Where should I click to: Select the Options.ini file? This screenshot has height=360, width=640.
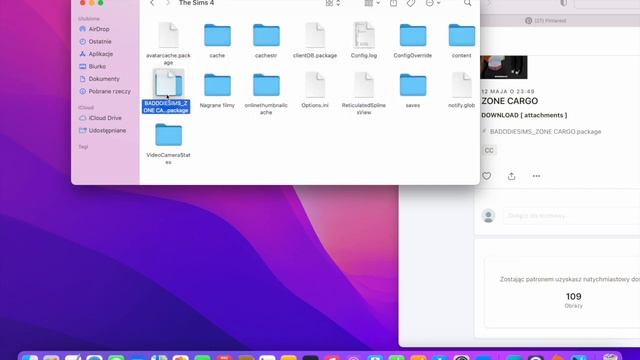(315, 90)
